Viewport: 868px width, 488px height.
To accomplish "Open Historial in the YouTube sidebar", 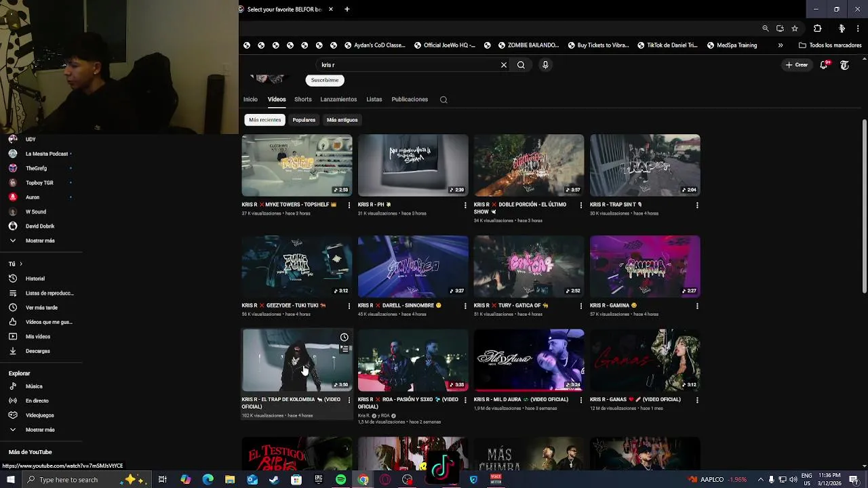I will coord(35,279).
